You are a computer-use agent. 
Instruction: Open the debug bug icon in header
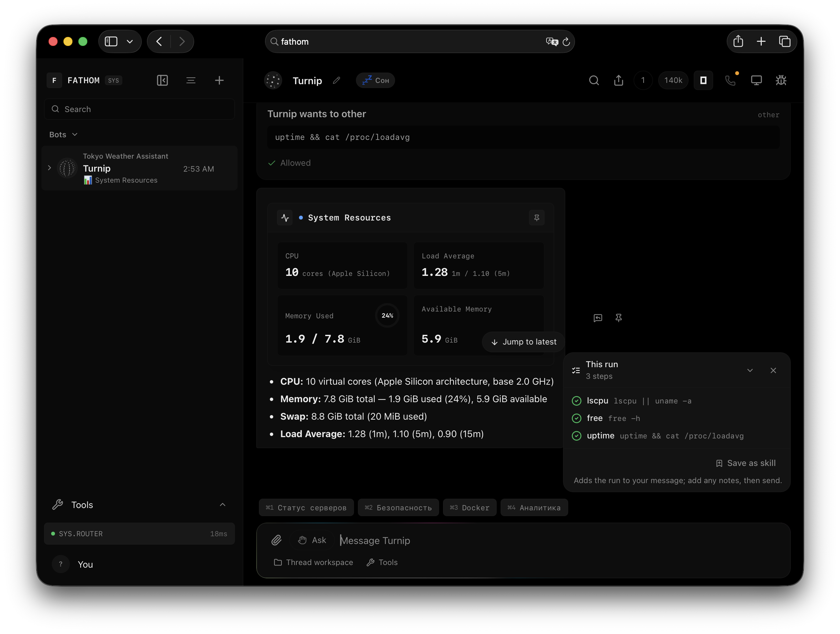point(781,80)
